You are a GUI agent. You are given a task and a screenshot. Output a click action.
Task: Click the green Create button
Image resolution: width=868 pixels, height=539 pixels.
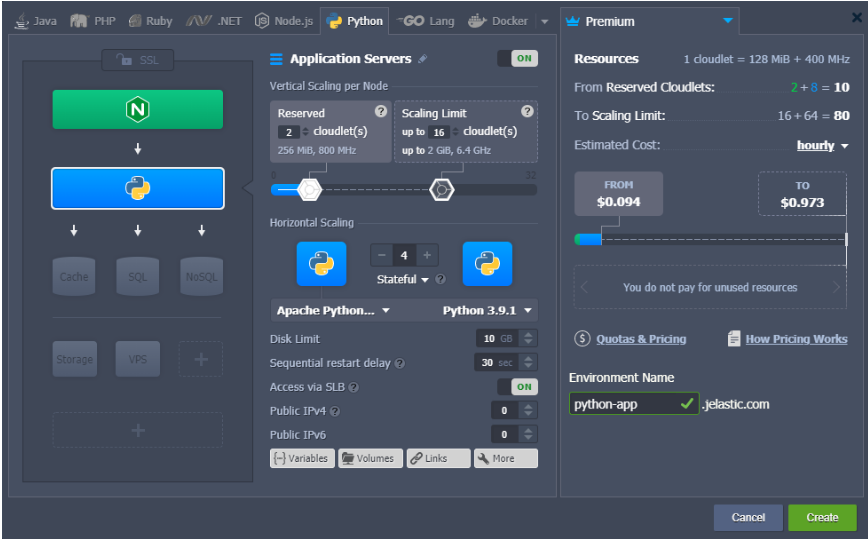(822, 517)
